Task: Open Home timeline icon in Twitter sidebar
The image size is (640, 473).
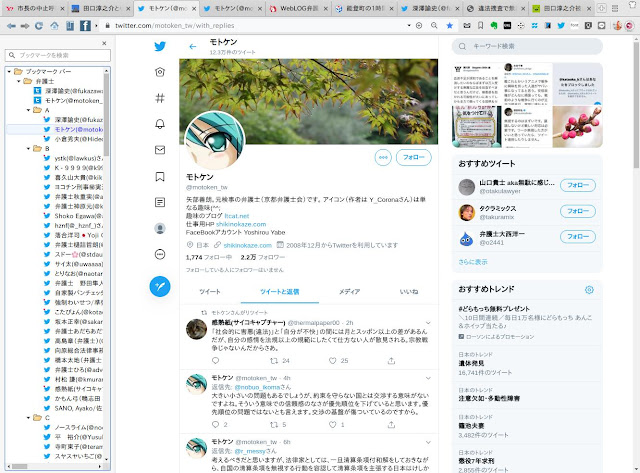Action: point(160,72)
